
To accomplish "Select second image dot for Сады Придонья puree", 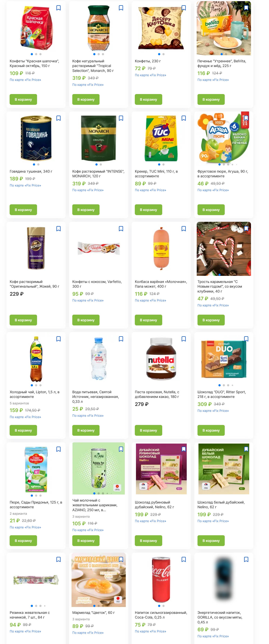I will pyautogui.click(x=36, y=495).
